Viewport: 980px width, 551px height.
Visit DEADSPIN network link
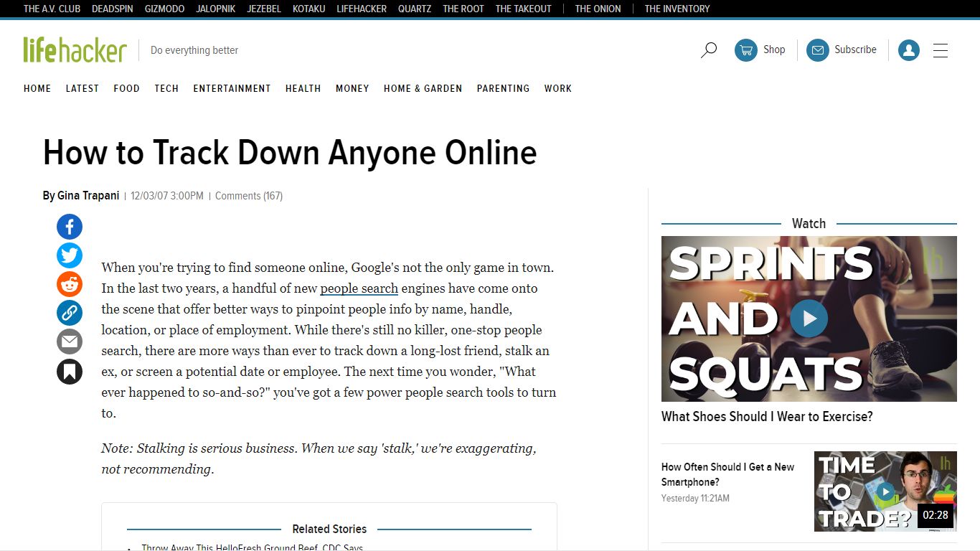(113, 9)
